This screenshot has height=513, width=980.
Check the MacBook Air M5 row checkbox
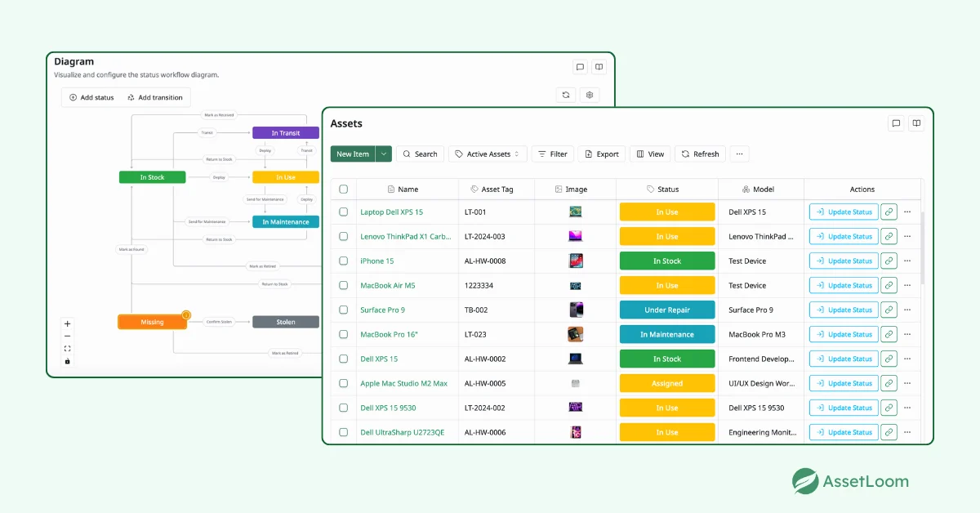point(344,285)
